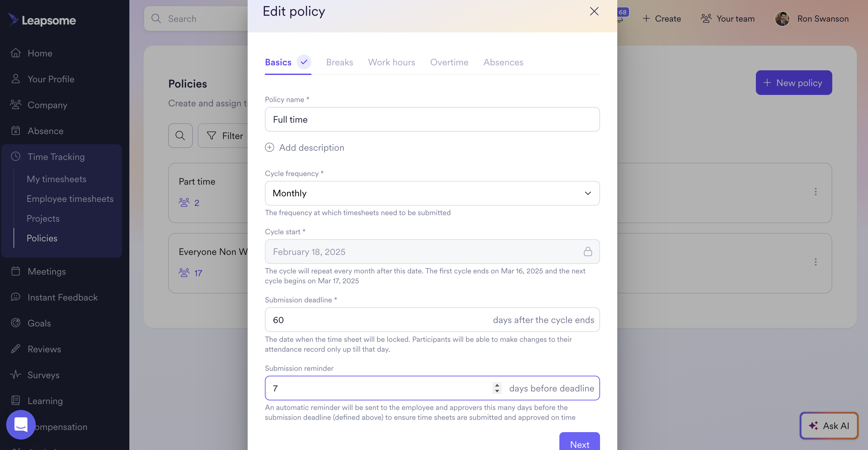Open the Intercom chat bubble
The height and width of the screenshot is (450, 868).
click(x=21, y=424)
